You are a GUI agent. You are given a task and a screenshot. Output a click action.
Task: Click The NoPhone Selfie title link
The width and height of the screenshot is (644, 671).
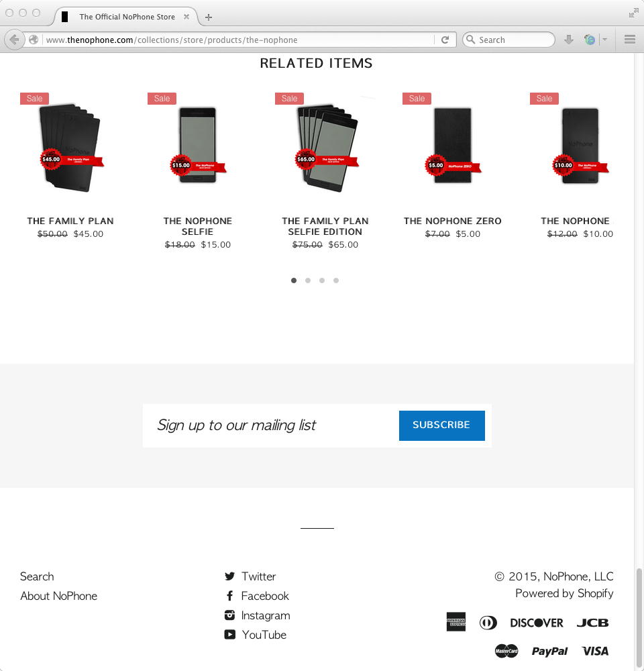[x=198, y=226]
